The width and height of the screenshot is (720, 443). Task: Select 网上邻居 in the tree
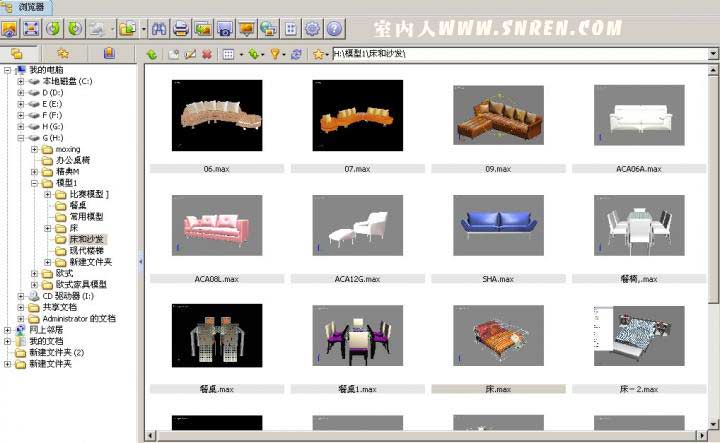click(46, 330)
